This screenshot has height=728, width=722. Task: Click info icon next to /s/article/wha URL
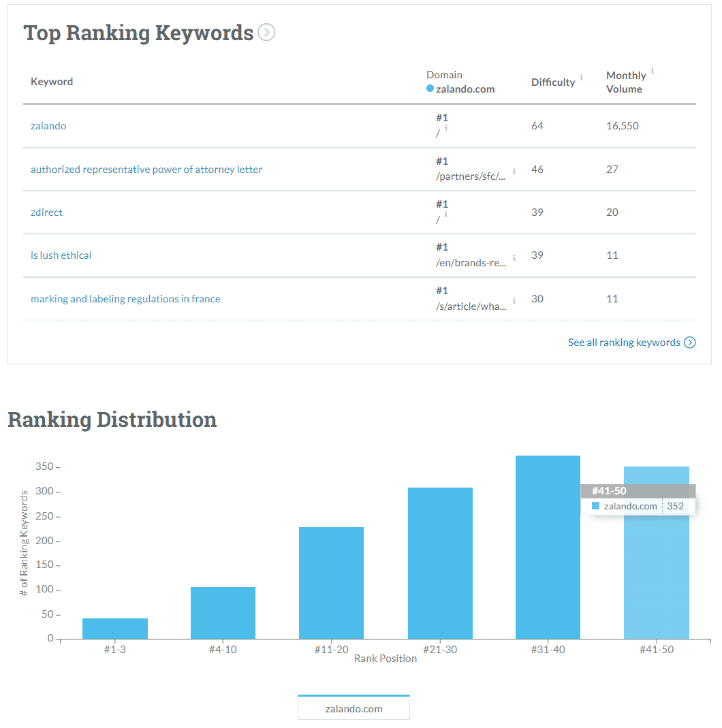point(514,301)
